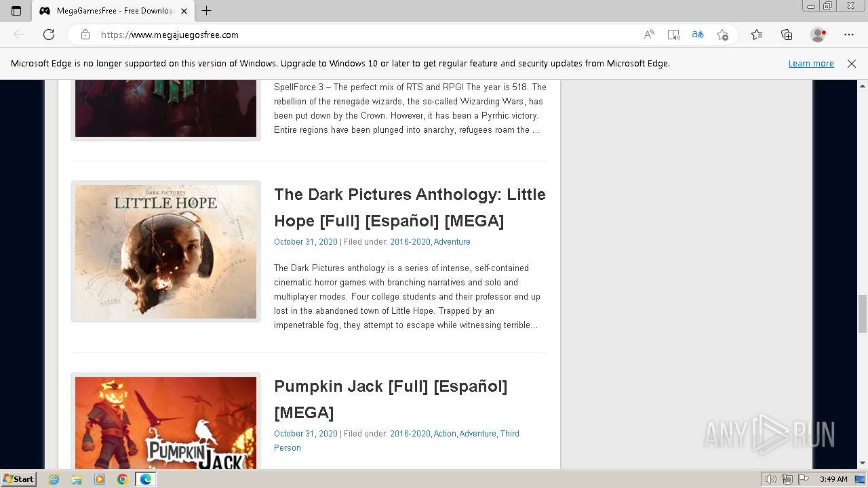Select Microsoft Edge taskbar button
Image resolution: width=868 pixels, height=488 pixels.
pos(146,479)
